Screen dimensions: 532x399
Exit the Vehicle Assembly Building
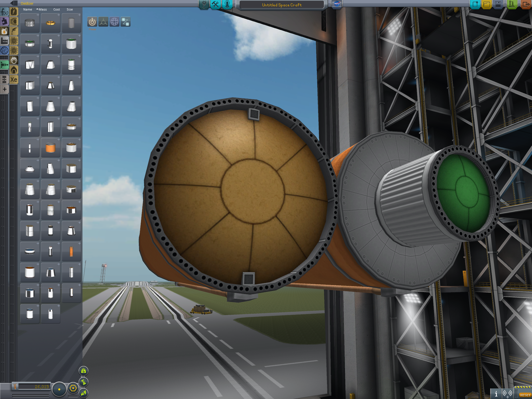pos(525,4)
